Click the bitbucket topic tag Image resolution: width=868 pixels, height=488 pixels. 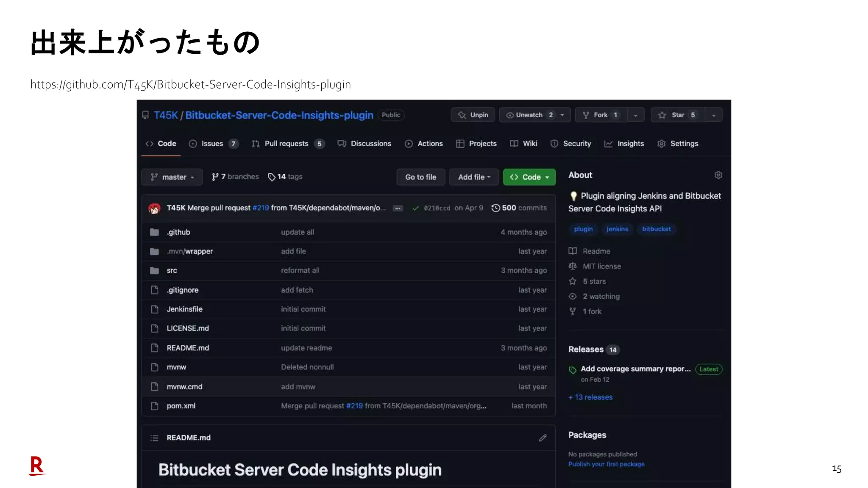657,229
